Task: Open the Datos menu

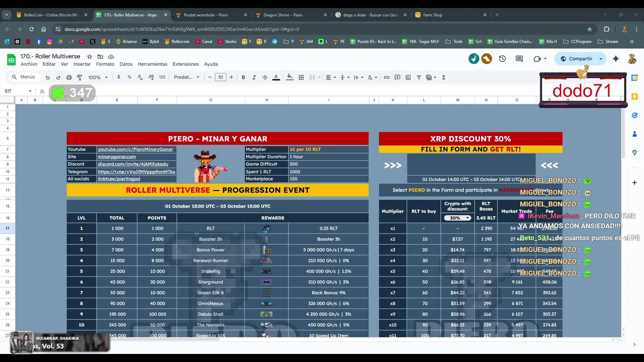Action: (126, 64)
